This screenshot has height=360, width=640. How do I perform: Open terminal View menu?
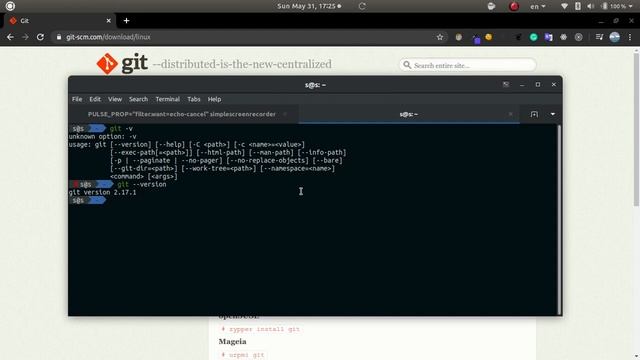(x=115, y=99)
